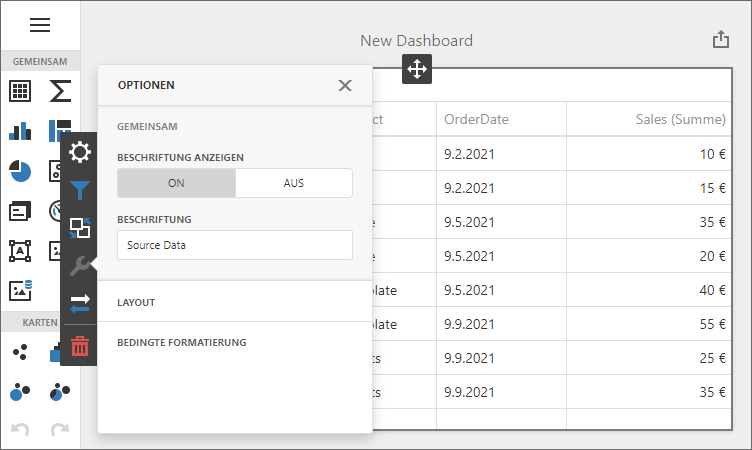Click the 40 € sales cell

click(x=648, y=290)
